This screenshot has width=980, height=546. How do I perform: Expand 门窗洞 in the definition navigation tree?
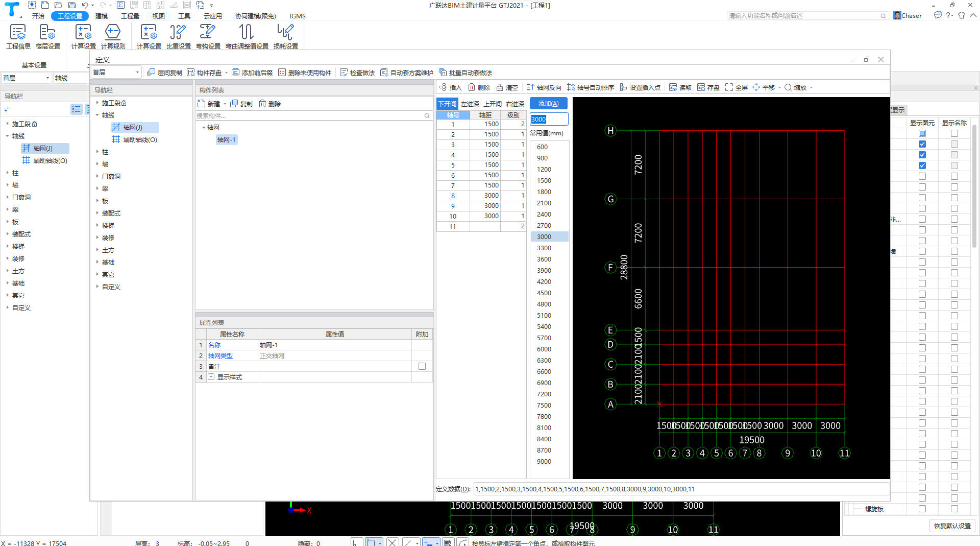(x=97, y=176)
